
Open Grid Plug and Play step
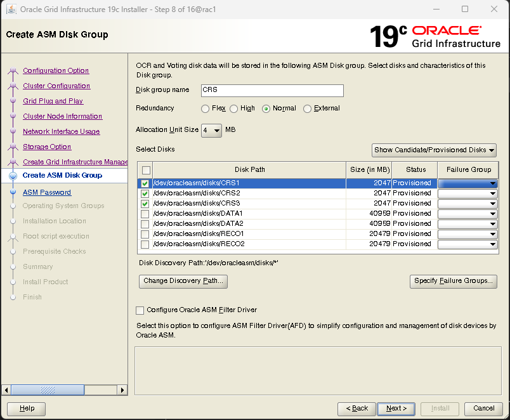click(53, 101)
